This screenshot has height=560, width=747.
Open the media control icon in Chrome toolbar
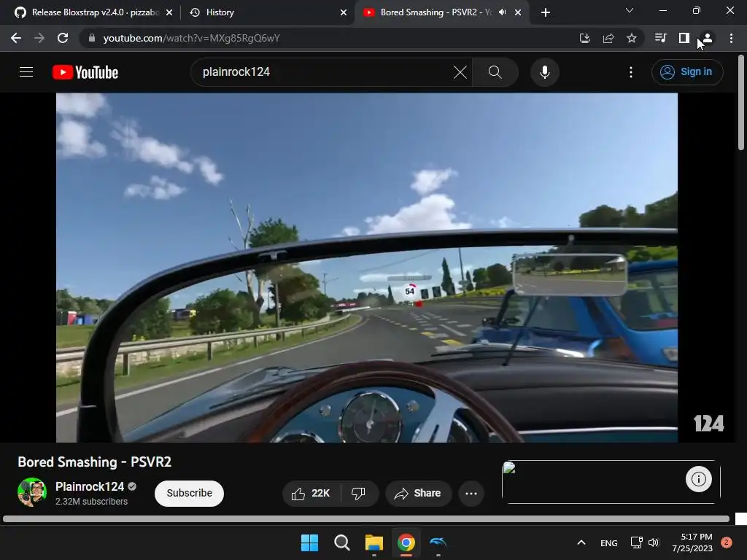(660, 38)
